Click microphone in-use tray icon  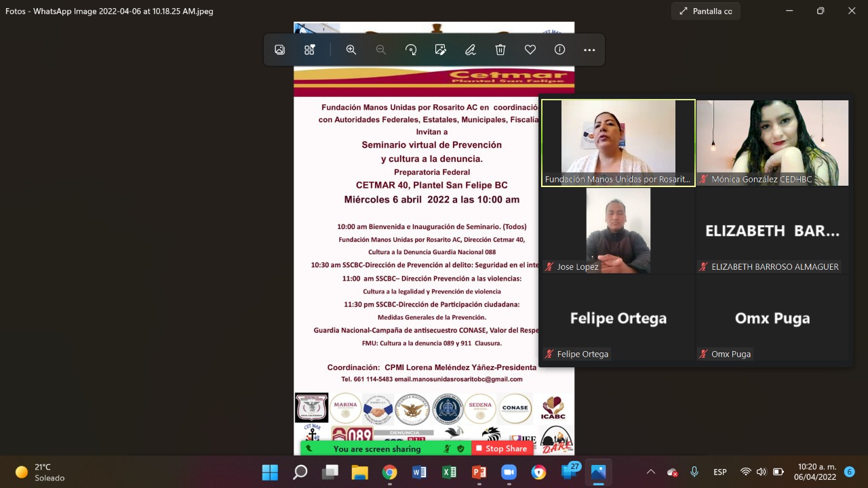694,472
